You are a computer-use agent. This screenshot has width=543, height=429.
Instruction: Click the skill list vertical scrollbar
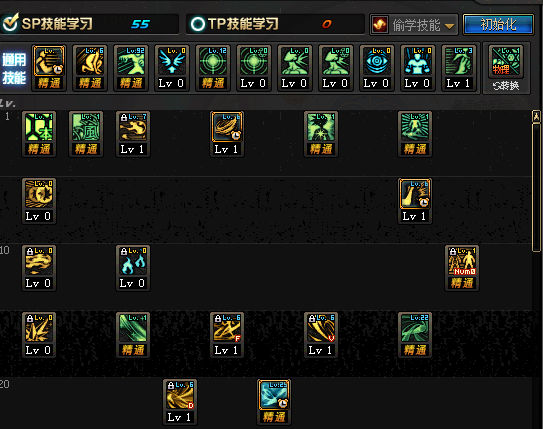[x=536, y=187]
